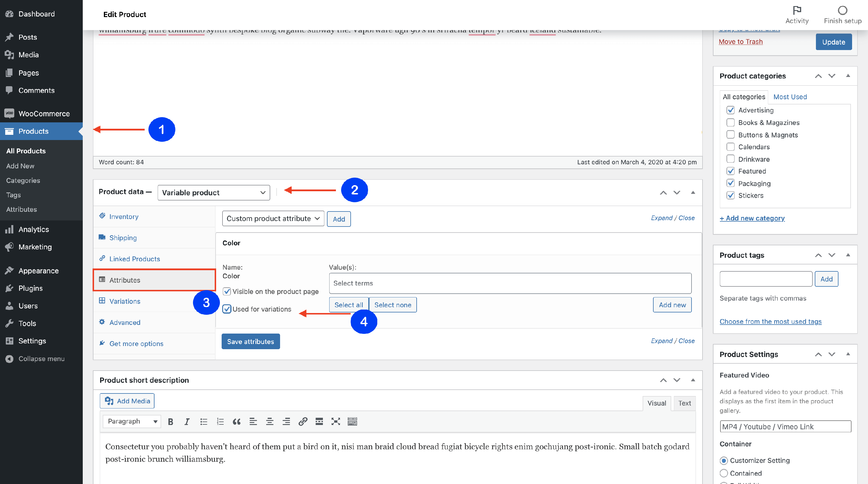Switch to the Most Used categories tab
This screenshot has width=868, height=484.
[790, 97]
